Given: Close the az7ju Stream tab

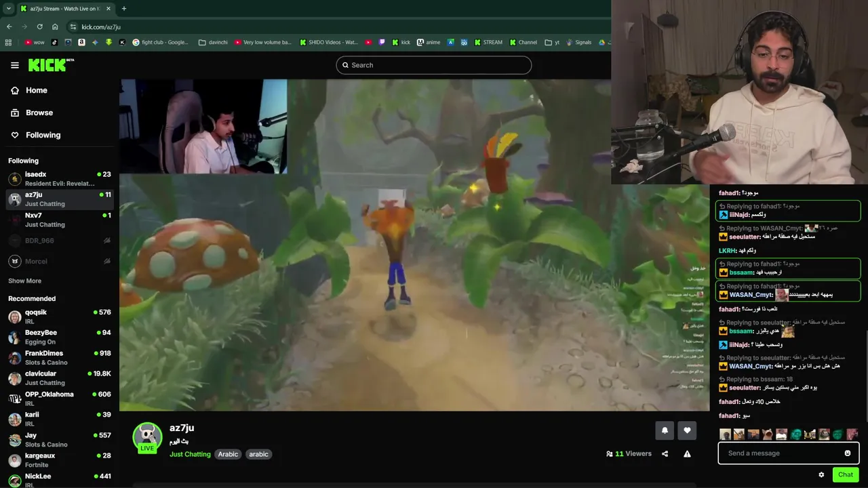Looking at the screenshot, I should tap(108, 9).
